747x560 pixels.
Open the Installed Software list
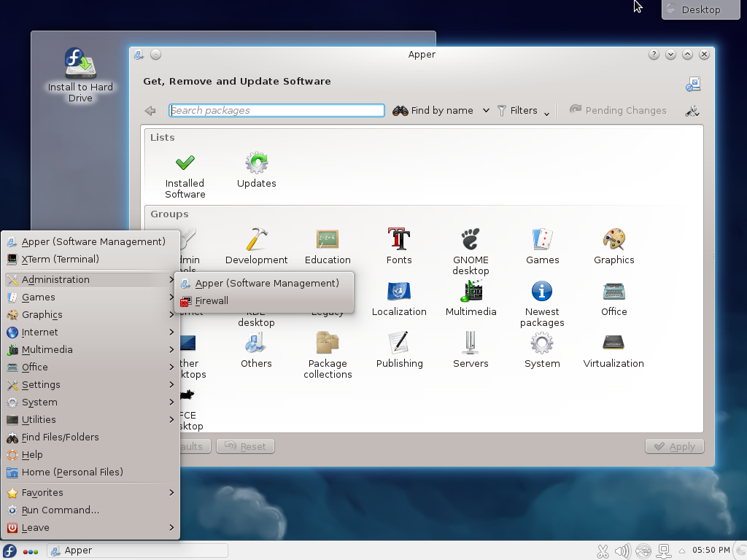(185, 176)
